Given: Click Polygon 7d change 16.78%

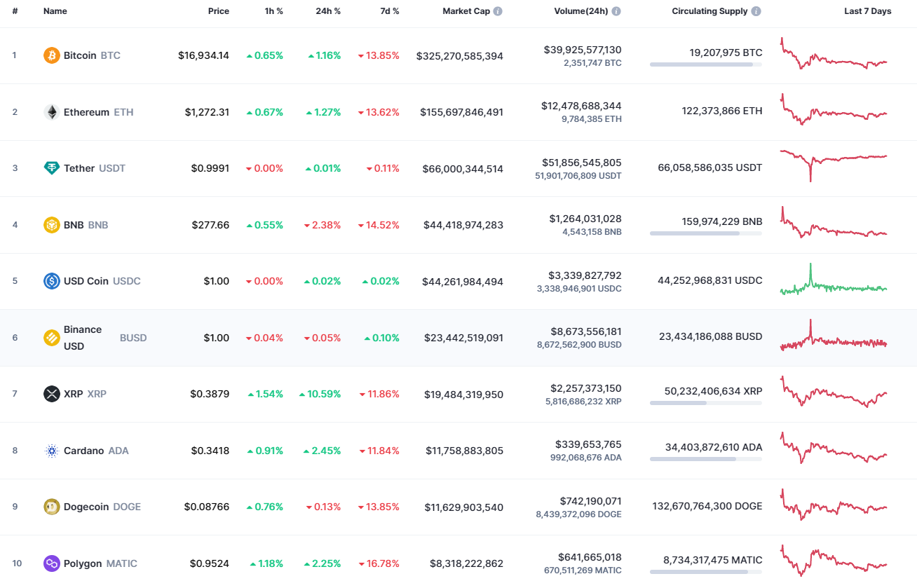Looking at the screenshot, I should (379, 563).
